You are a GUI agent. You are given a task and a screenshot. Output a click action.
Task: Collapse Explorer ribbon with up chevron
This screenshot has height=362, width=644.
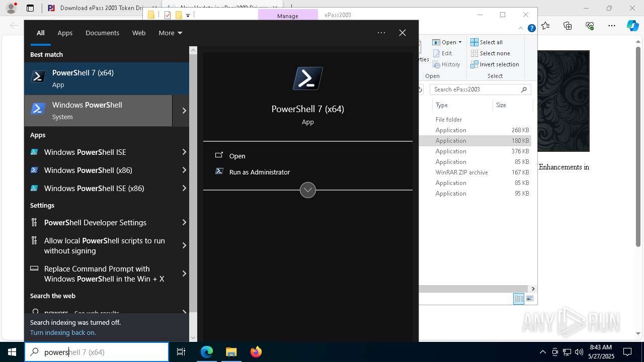521,28
